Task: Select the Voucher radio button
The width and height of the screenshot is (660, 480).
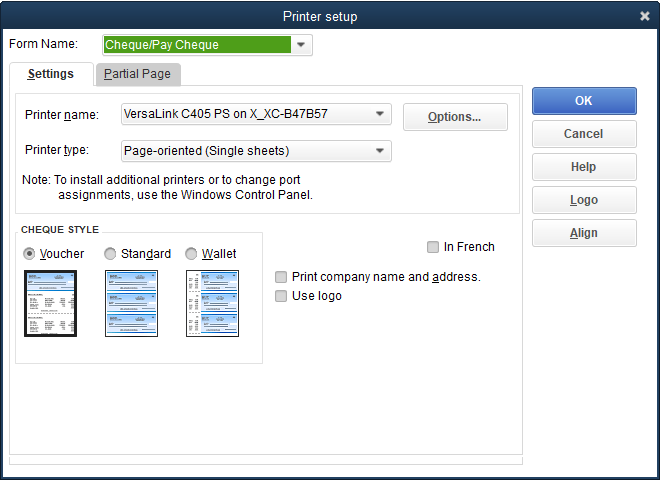Action: coord(29,254)
